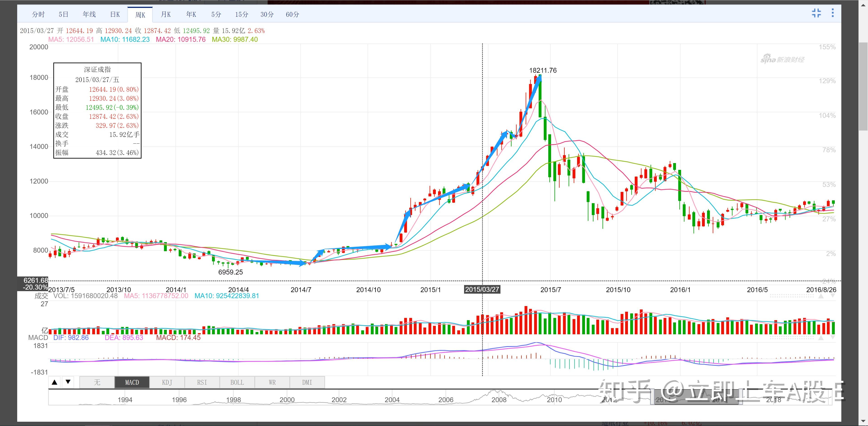
Task: Select the 周K chart tab
Action: pos(140,15)
